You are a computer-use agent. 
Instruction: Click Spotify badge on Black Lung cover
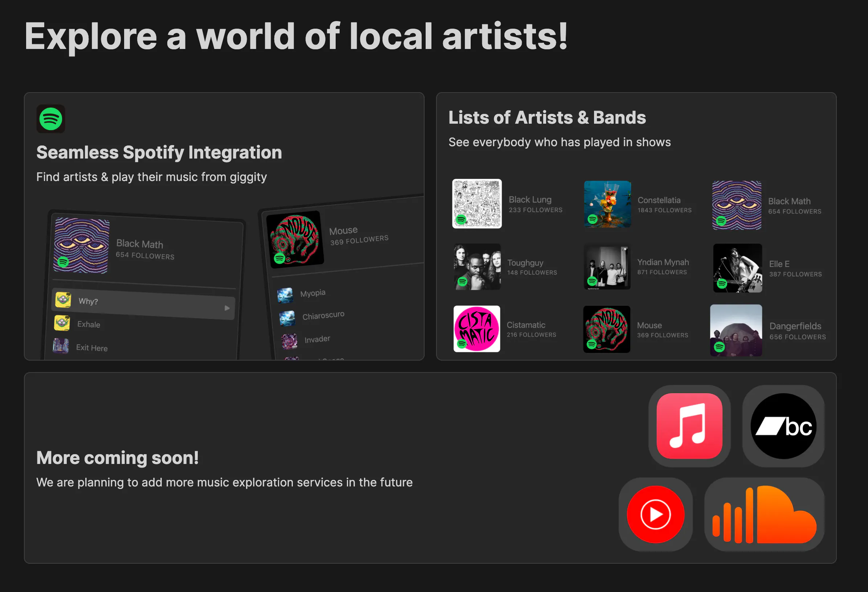[461, 219]
